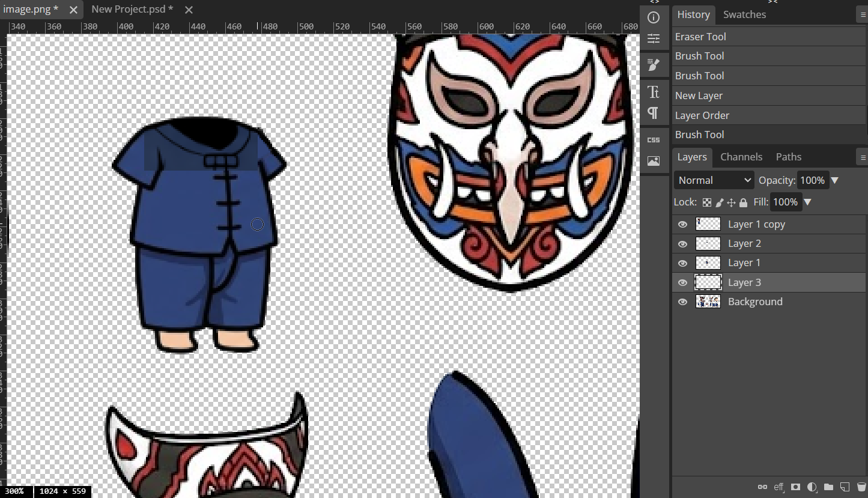
Task: Select the Layers tab
Action: (x=692, y=157)
